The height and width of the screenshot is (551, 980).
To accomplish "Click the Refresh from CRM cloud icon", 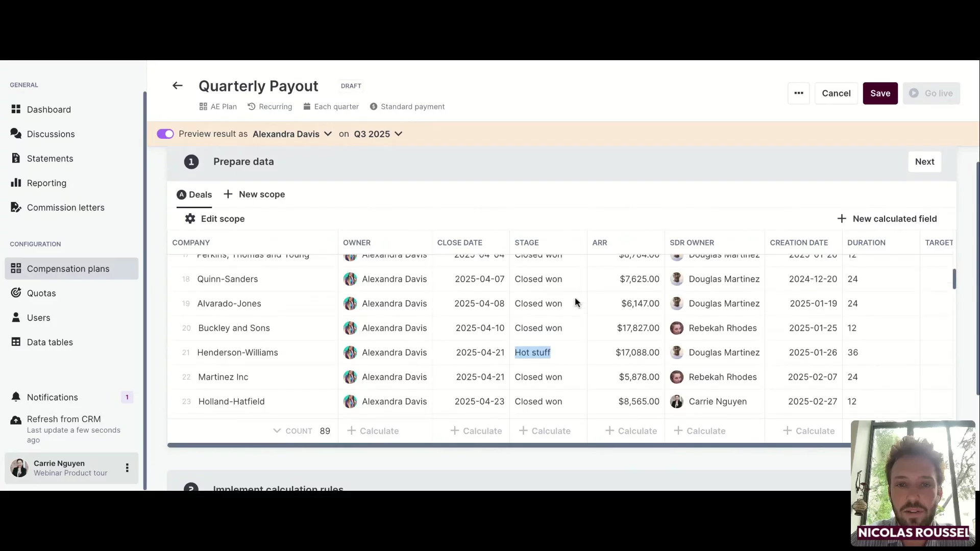I will pyautogui.click(x=16, y=420).
